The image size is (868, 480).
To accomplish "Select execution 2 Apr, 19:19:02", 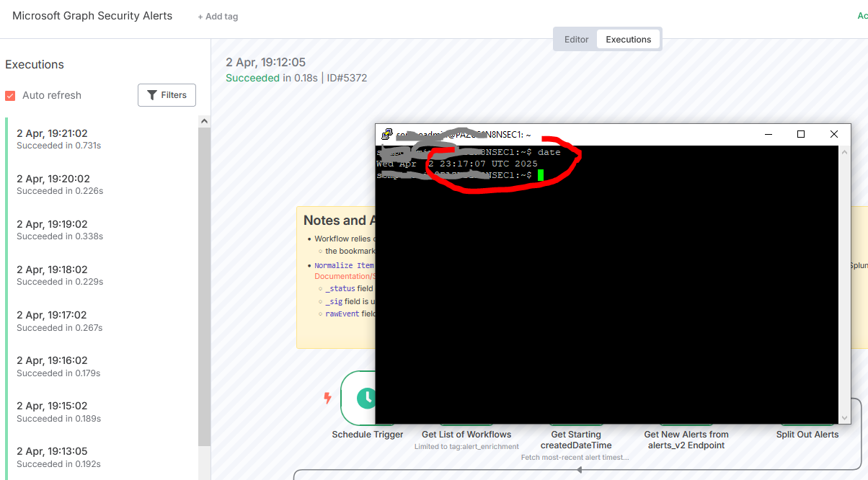I will pyautogui.click(x=101, y=230).
